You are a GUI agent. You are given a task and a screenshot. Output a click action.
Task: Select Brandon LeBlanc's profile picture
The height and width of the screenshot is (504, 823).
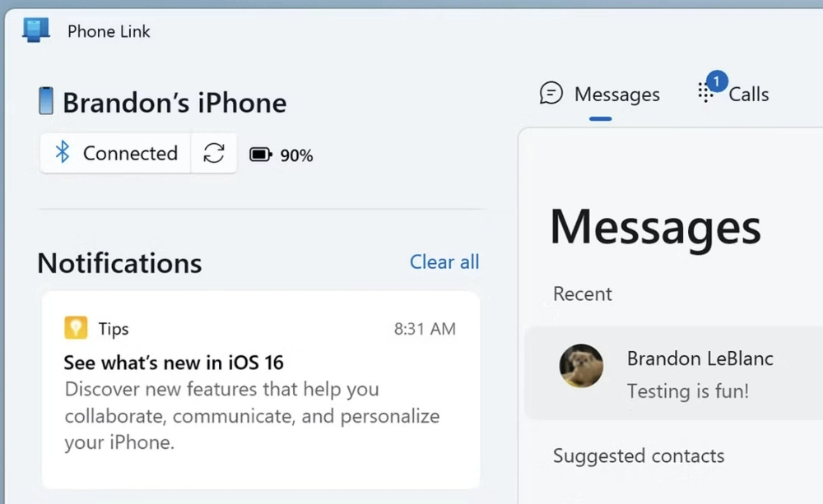(x=581, y=366)
